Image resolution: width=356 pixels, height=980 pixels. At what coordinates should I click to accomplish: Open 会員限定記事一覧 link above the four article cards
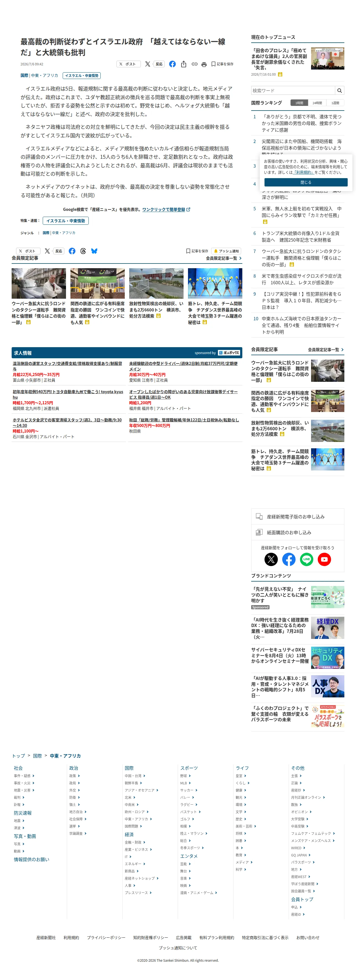click(x=223, y=258)
